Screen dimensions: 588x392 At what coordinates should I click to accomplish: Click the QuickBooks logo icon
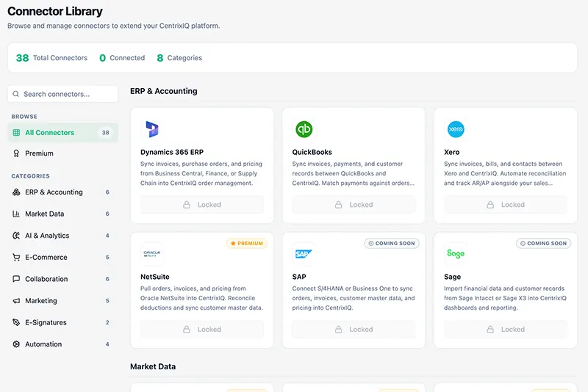[304, 129]
